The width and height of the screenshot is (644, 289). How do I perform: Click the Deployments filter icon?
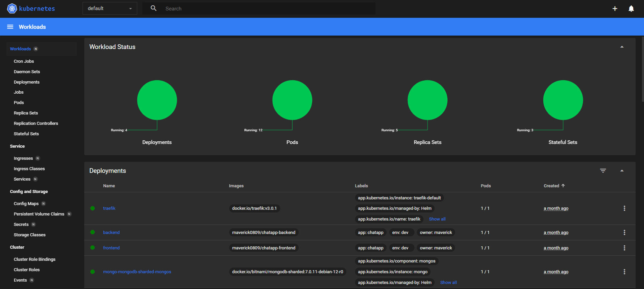[603, 171]
